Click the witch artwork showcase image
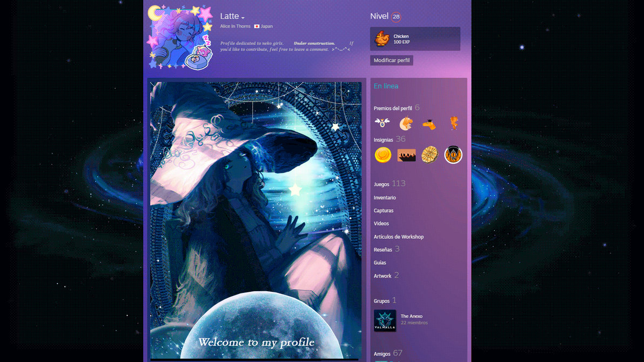This screenshot has height=362, width=644. click(x=256, y=220)
